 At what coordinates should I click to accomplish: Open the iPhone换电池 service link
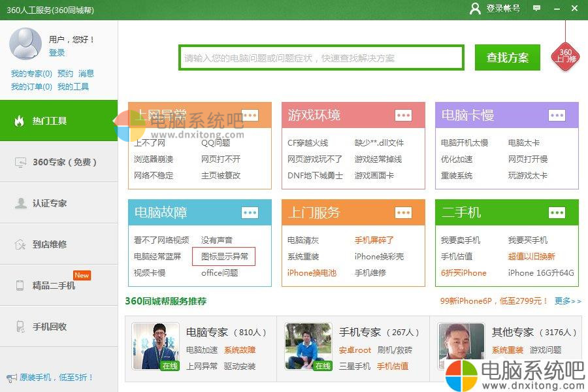(312, 272)
